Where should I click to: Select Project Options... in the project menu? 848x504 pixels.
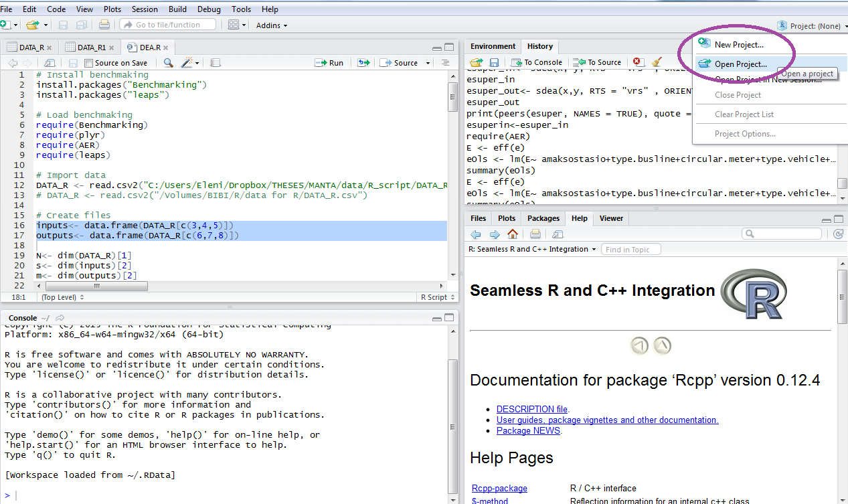pos(745,134)
